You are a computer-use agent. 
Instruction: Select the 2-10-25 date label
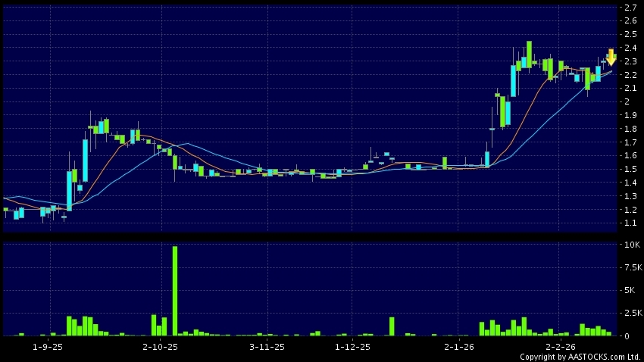tap(159, 347)
